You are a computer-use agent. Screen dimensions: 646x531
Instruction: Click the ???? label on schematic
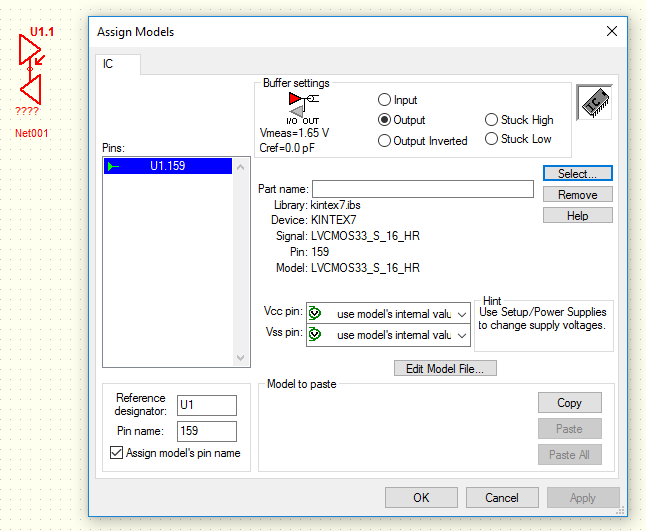click(27, 111)
